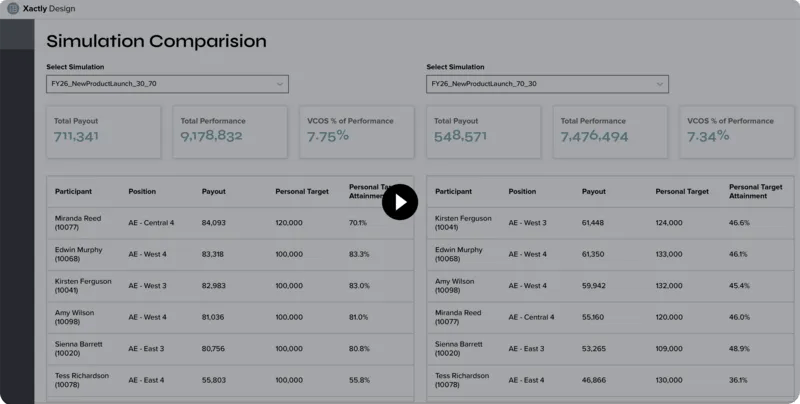Click the Xactly Design logo icon

(x=13, y=9)
